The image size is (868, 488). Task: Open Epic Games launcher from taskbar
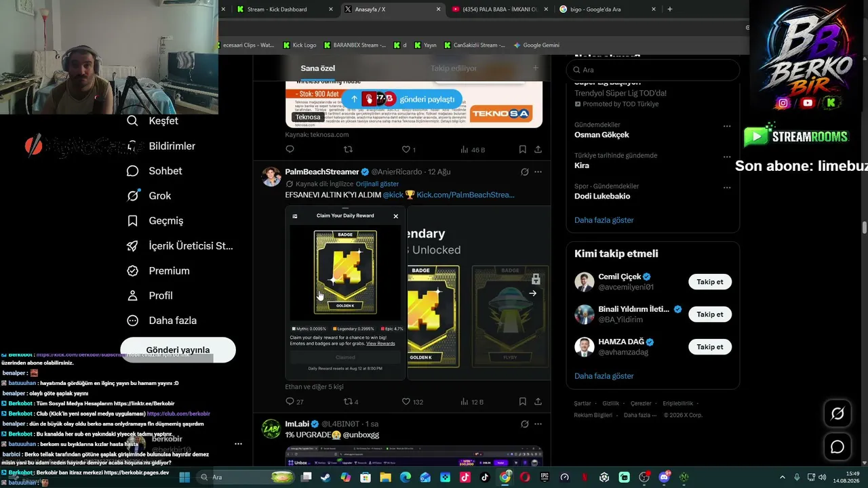[545, 477]
